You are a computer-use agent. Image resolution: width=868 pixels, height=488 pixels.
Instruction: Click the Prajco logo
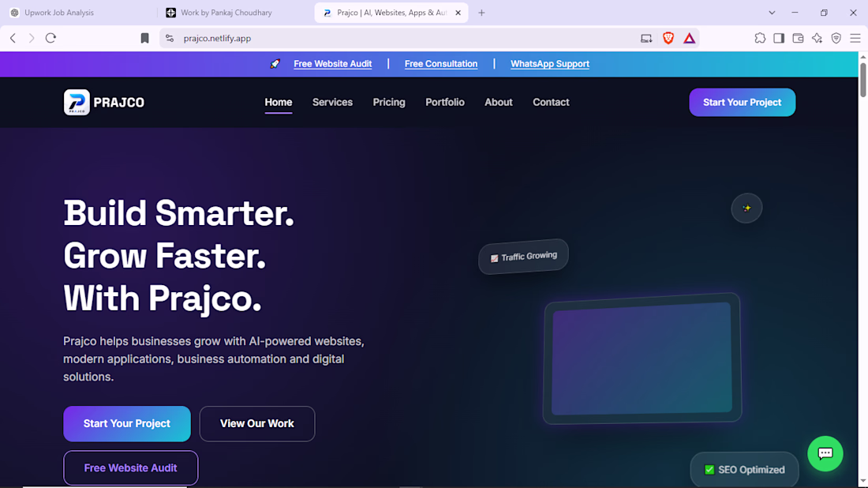point(104,103)
